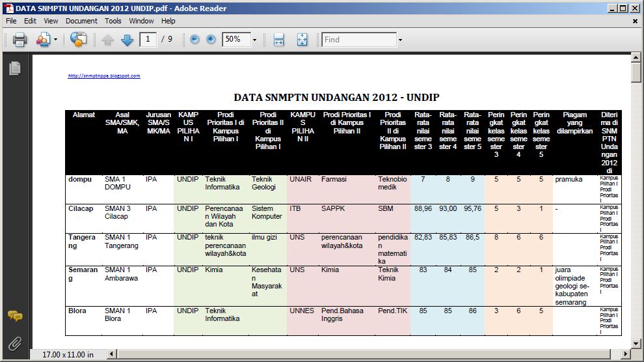
Task: Open the Comments panel icon in sidebar
Action: [15, 316]
